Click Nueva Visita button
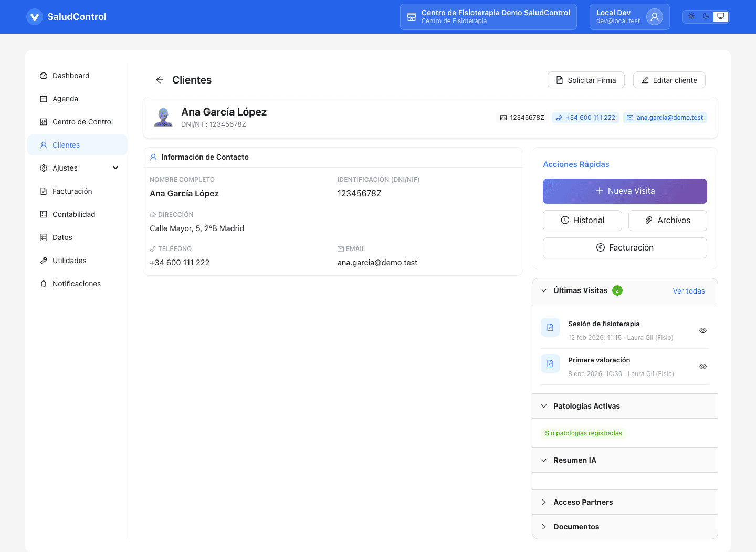Image resolution: width=756 pixels, height=552 pixels. 625,191
